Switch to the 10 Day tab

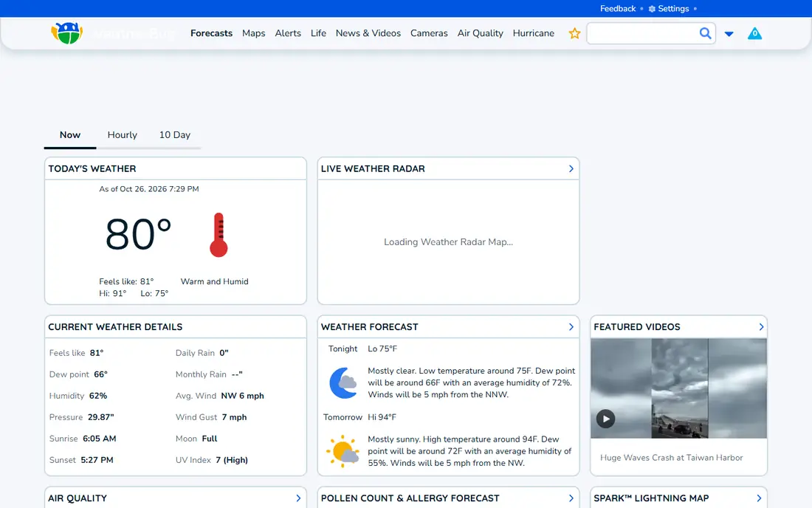pos(175,135)
